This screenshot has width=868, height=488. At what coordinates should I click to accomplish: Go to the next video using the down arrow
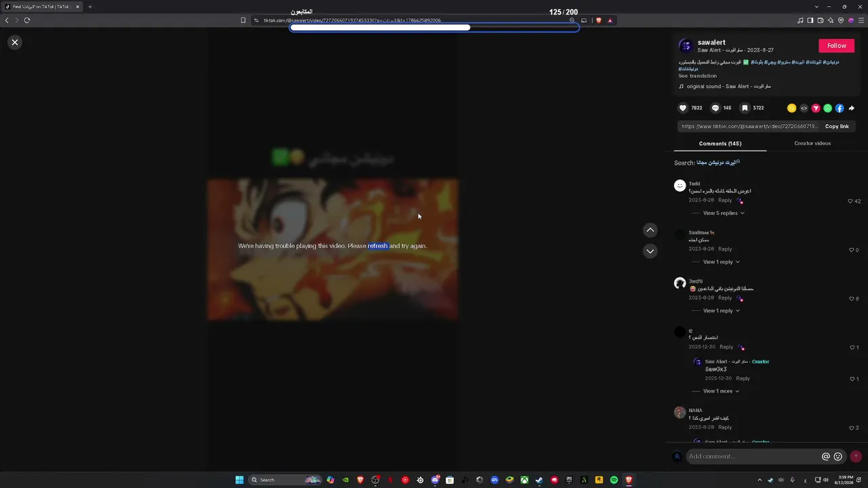[650, 251]
